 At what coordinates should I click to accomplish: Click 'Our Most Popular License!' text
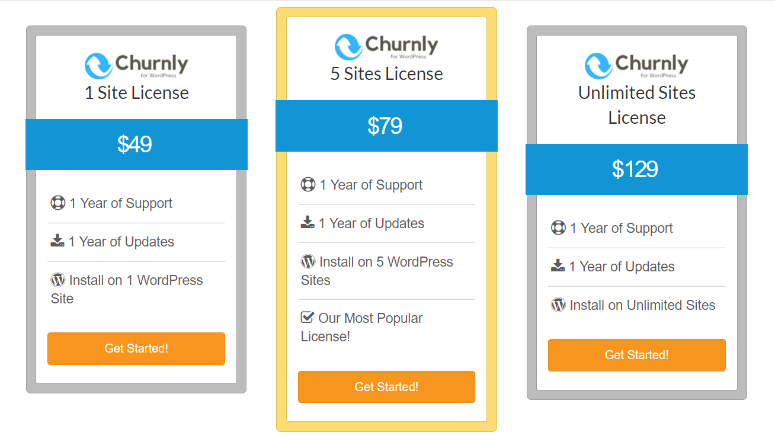tap(362, 327)
